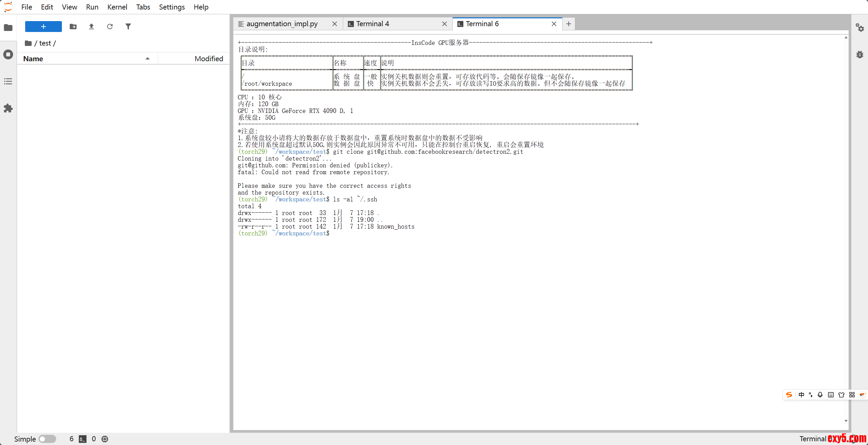Toggle Simple interface mode switch

(x=47, y=439)
